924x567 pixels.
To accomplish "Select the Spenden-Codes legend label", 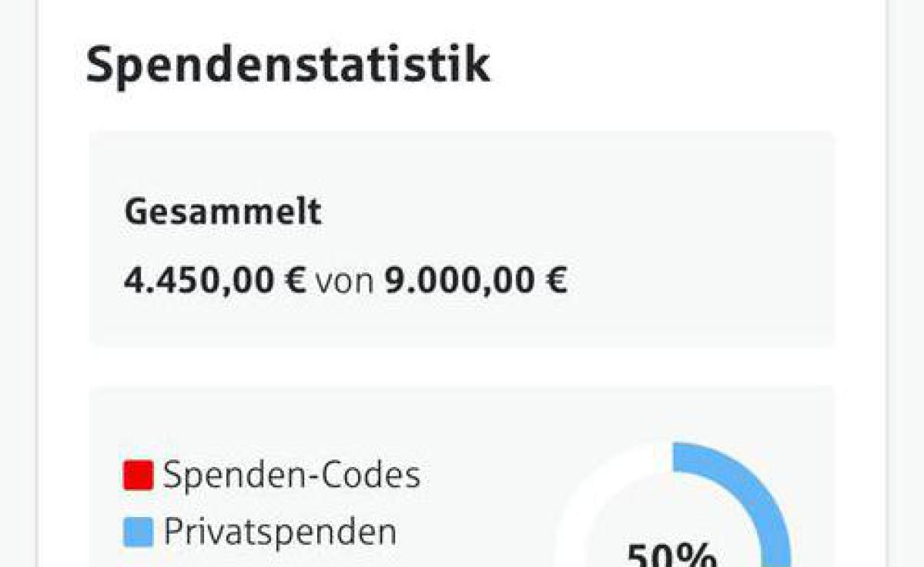I will (x=292, y=475).
